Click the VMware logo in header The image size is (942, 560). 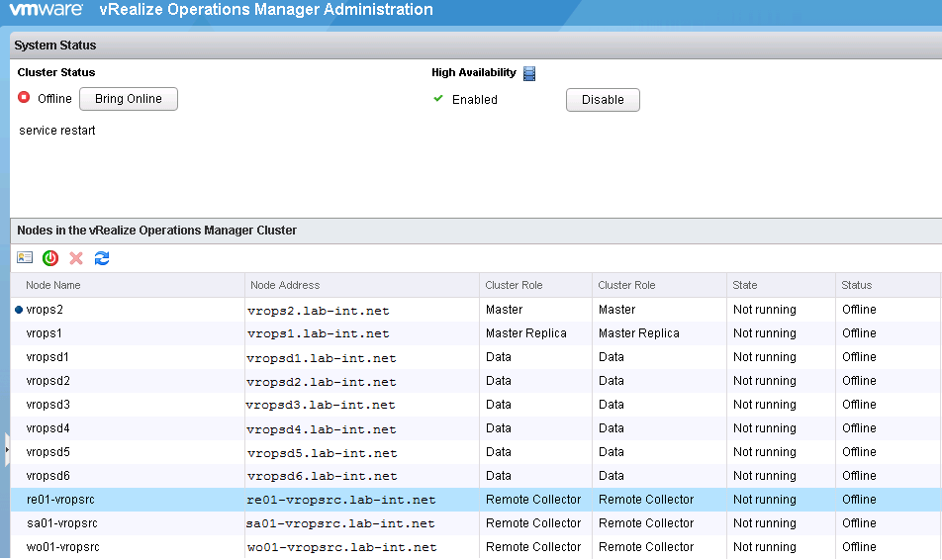45,10
